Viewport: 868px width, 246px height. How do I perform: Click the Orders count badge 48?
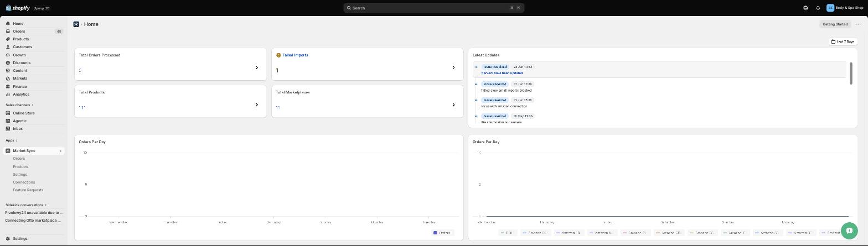[x=59, y=32]
